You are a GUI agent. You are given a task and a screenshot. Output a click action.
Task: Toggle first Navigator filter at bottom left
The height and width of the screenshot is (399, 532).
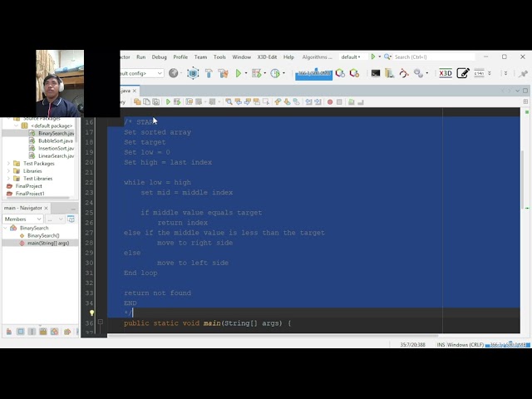pos(9,332)
